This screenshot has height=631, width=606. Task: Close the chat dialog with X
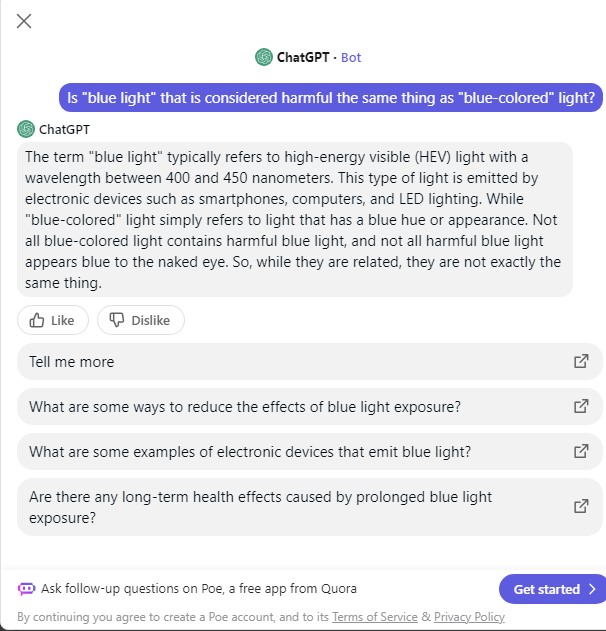(x=24, y=21)
